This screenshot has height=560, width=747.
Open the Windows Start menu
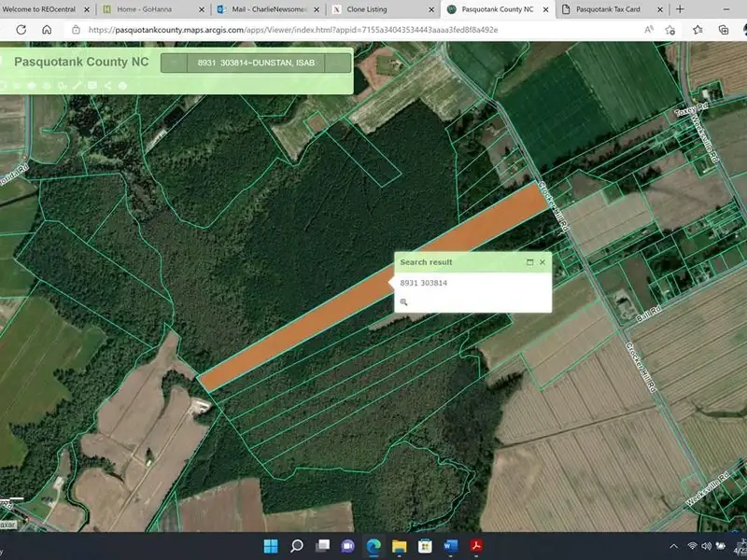271,545
